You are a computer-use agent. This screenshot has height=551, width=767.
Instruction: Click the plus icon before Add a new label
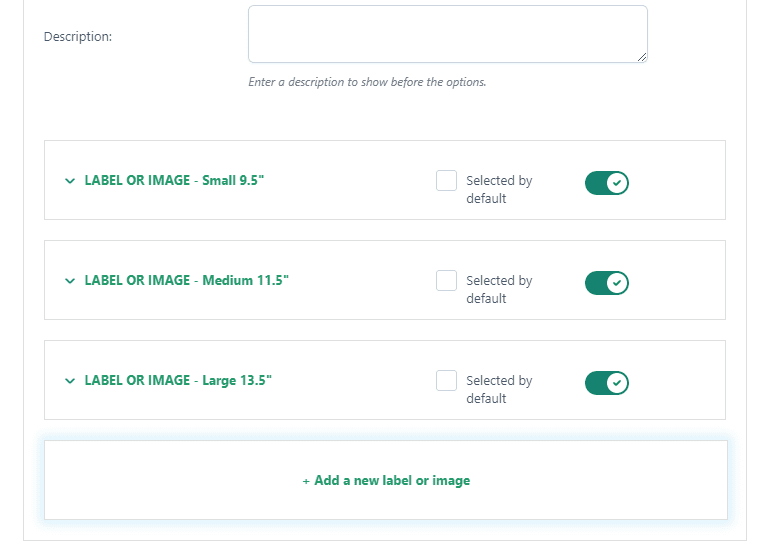(306, 482)
